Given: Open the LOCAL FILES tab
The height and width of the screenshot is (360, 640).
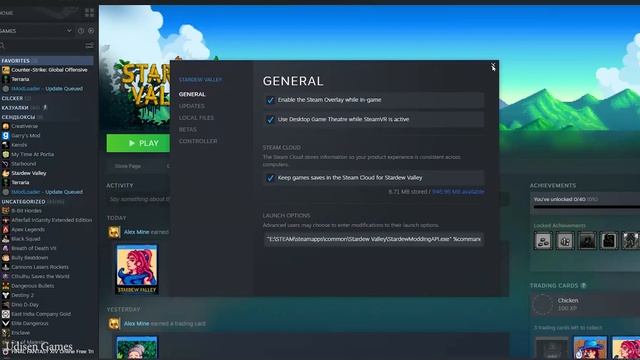Looking at the screenshot, I should pyautogui.click(x=196, y=118).
